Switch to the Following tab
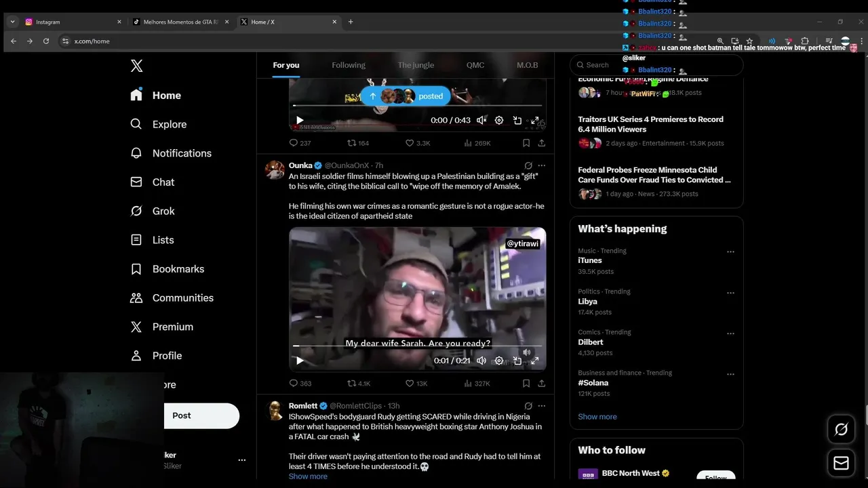Screen dimensions: 868x488 click(x=349, y=65)
